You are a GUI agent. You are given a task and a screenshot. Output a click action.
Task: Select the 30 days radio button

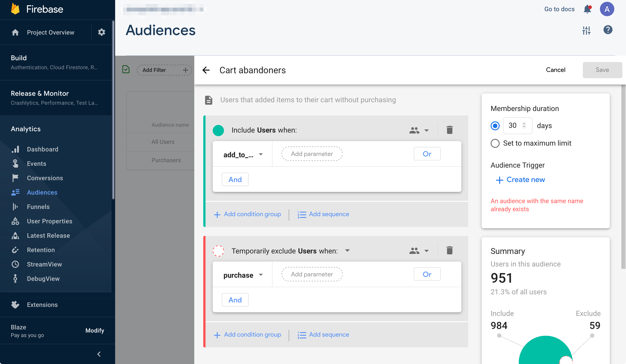click(495, 126)
